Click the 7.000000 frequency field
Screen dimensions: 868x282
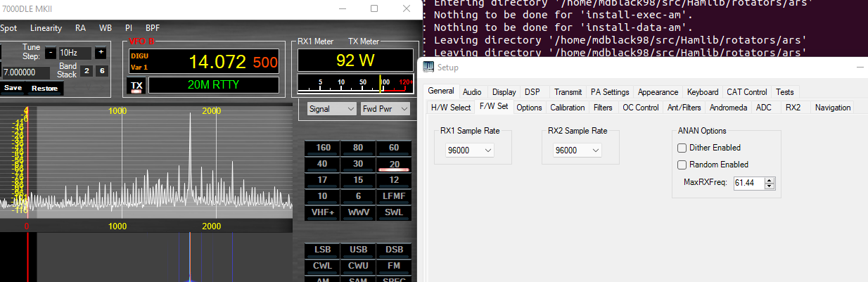tap(26, 72)
